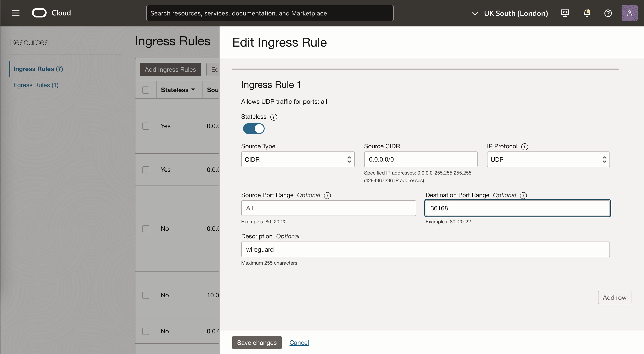Click the Destination Port Range input field
Image resolution: width=644 pixels, height=354 pixels.
pos(518,208)
